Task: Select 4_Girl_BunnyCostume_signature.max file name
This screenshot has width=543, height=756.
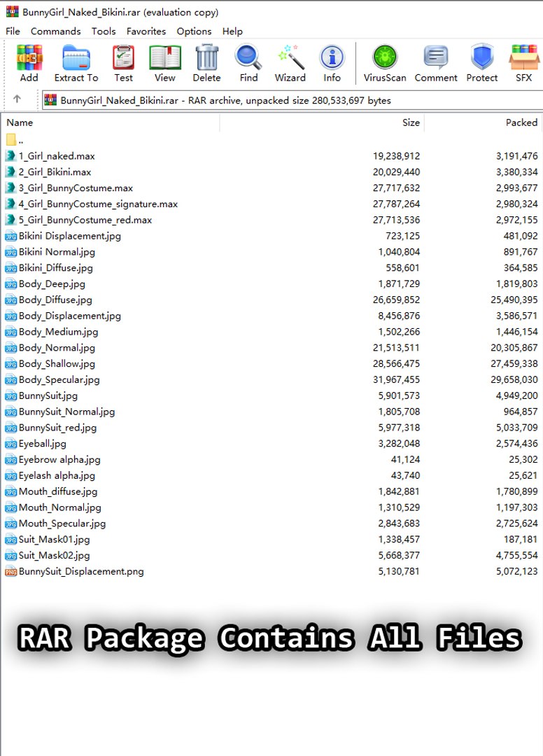Action: pos(98,204)
